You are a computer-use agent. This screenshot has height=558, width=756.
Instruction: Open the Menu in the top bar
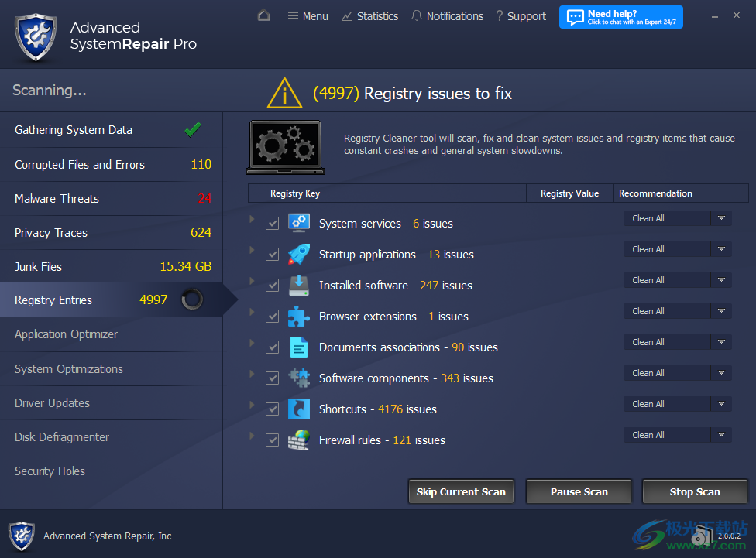[308, 16]
